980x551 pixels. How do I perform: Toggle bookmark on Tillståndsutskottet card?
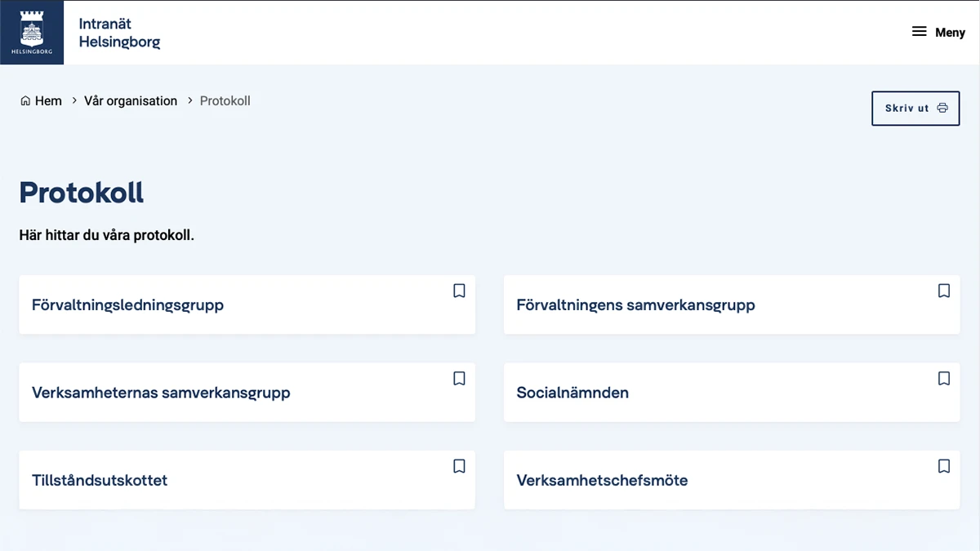459,466
